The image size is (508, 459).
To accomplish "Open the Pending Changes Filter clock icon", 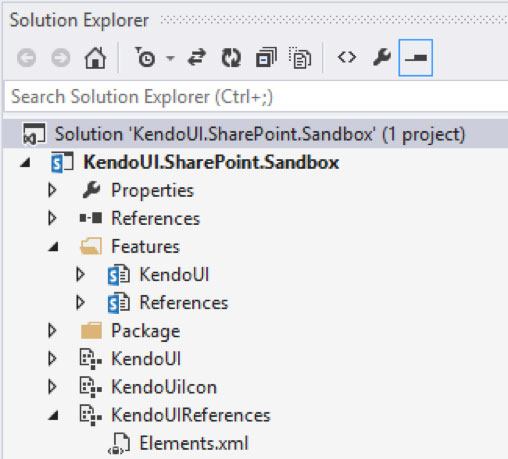I will click(145, 57).
